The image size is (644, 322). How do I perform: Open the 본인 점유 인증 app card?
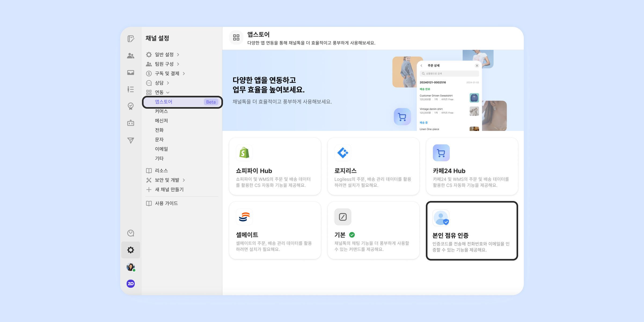tap(472, 231)
